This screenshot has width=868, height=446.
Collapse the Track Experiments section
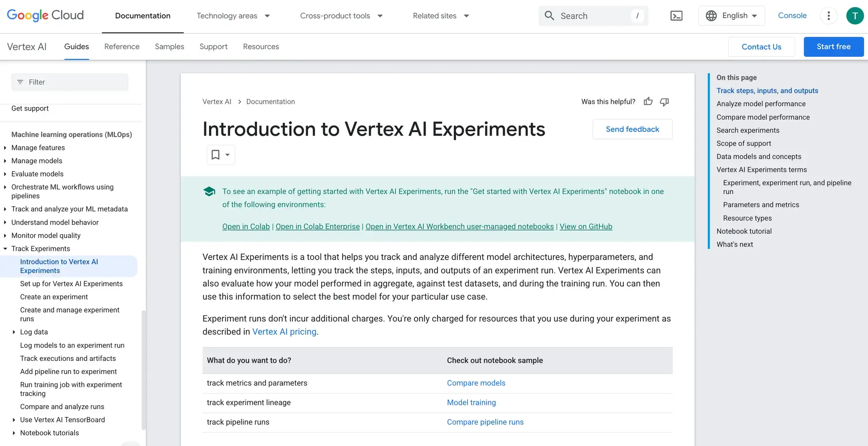(5, 249)
